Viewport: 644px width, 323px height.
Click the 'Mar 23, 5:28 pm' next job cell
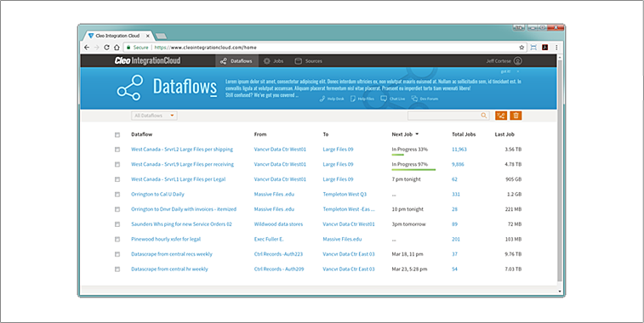click(x=409, y=269)
